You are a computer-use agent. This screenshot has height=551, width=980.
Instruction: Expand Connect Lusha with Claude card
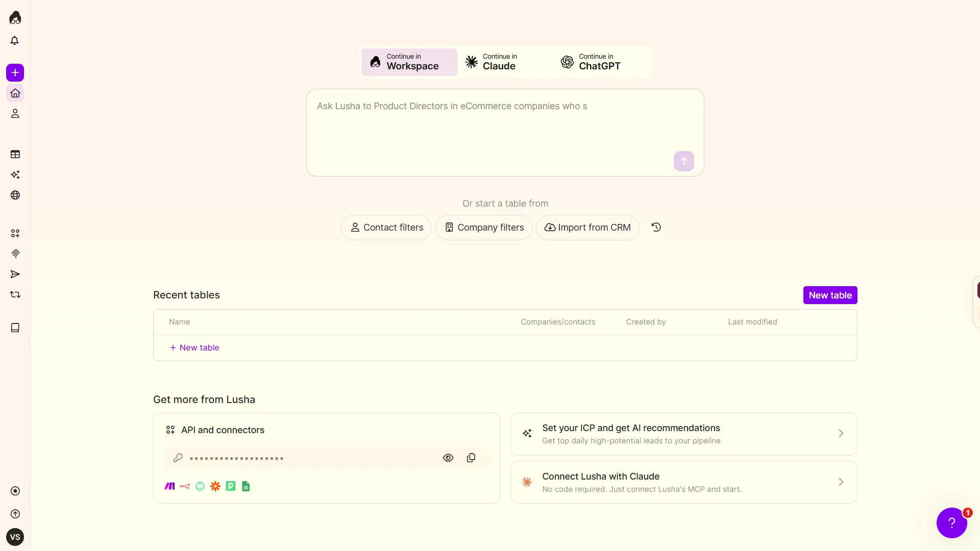(x=683, y=482)
